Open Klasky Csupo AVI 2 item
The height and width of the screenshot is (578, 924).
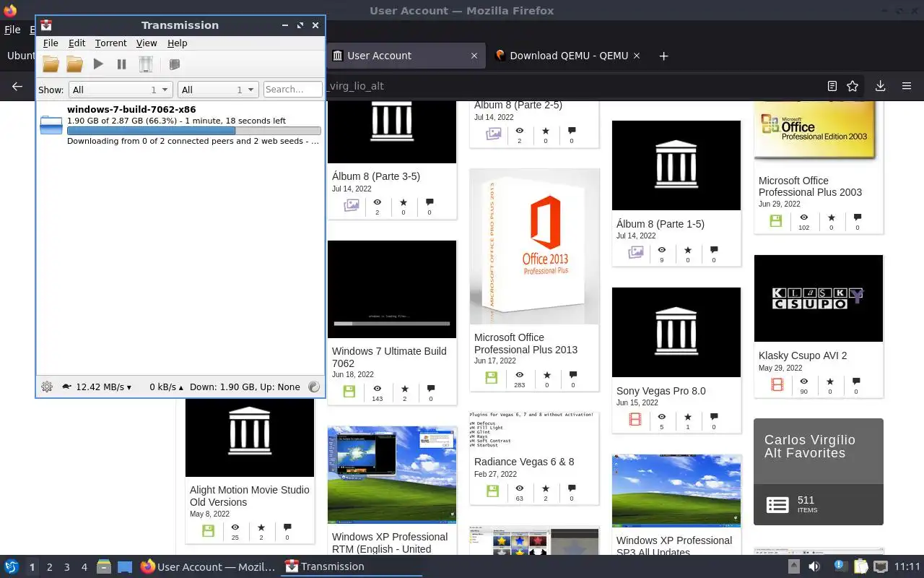tap(803, 355)
